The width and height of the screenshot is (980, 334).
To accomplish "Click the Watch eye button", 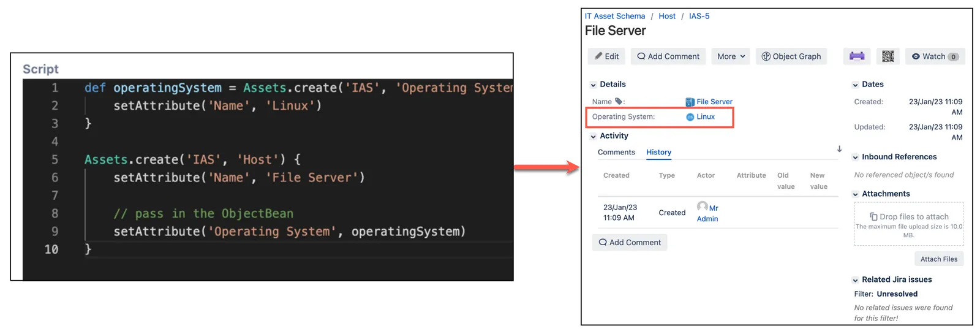I will [935, 56].
